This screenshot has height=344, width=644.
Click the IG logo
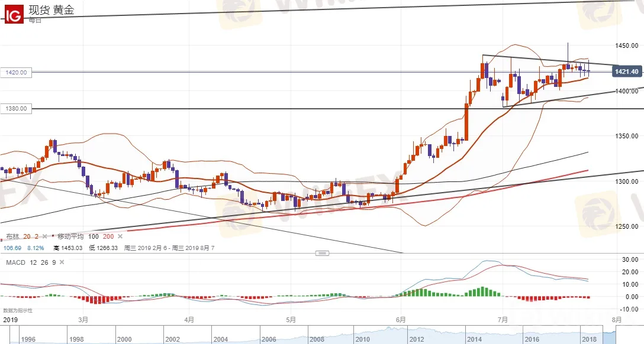(x=14, y=13)
